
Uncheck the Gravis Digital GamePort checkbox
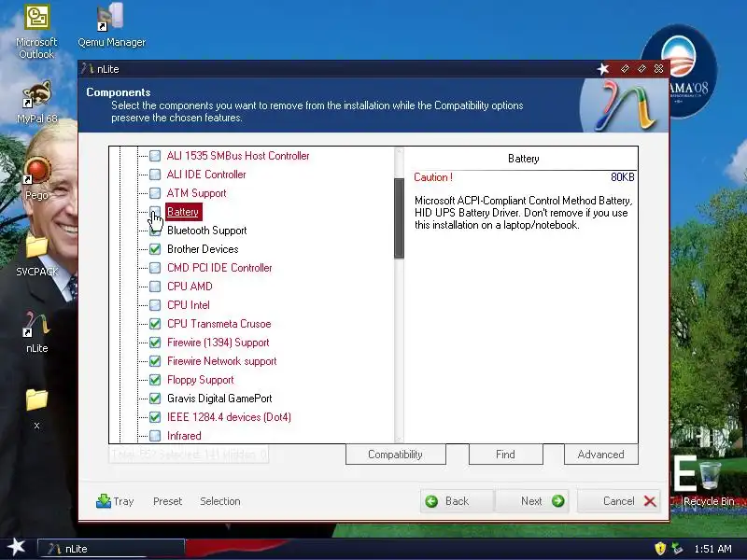[155, 399]
